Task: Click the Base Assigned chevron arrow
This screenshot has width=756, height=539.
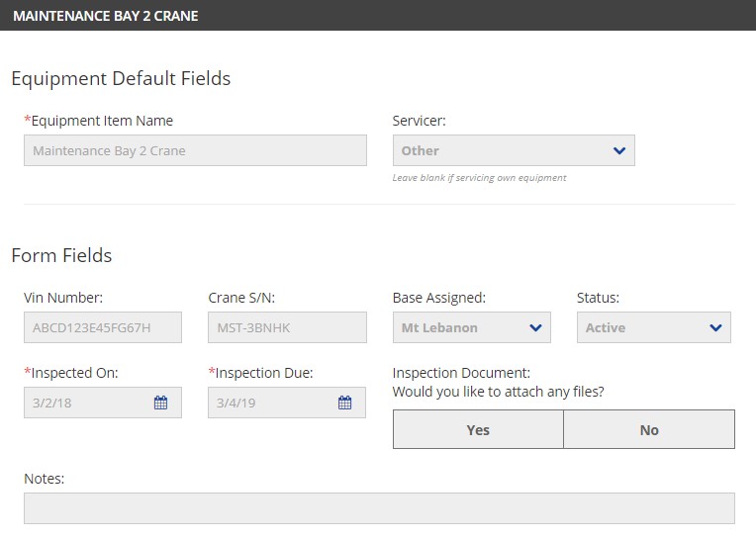Action: tap(535, 327)
